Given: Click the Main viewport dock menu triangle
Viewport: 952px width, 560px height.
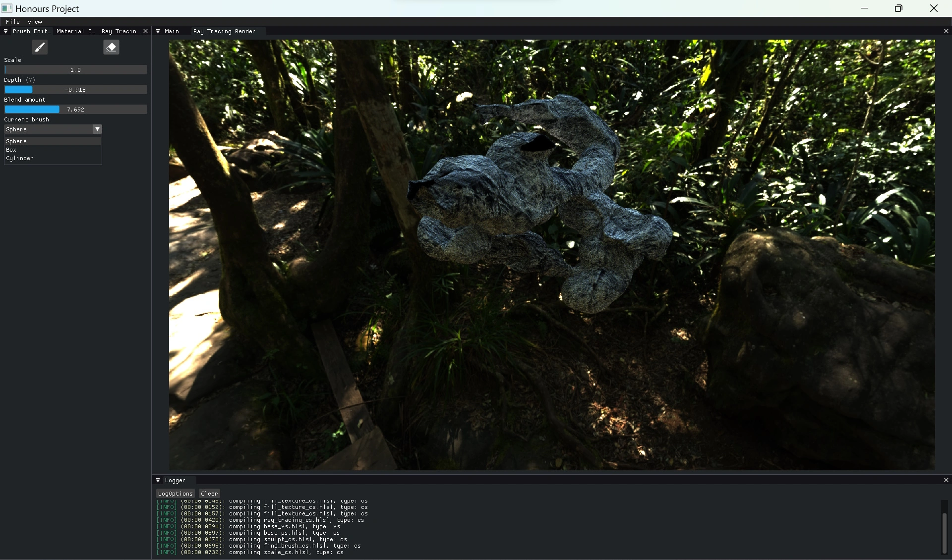Looking at the screenshot, I should tap(158, 31).
